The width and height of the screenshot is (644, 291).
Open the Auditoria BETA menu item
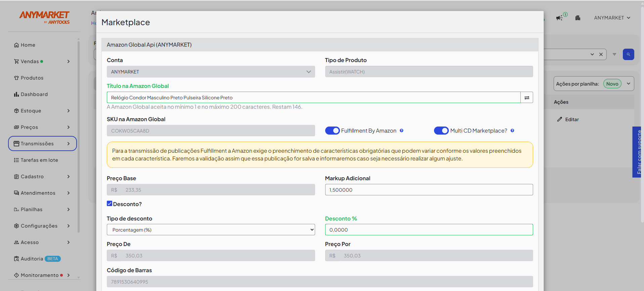(x=37, y=259)
